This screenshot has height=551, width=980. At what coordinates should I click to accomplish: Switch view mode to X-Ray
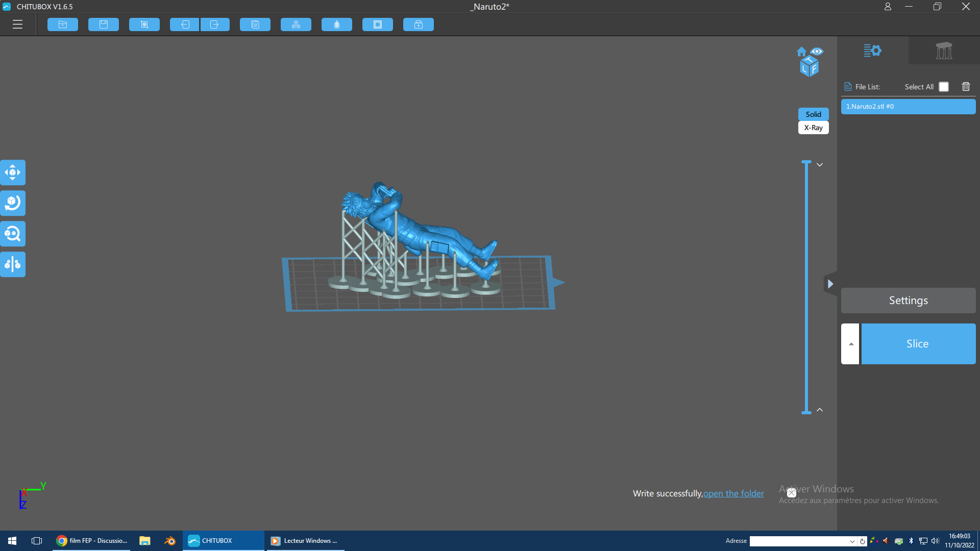(813, 128)
